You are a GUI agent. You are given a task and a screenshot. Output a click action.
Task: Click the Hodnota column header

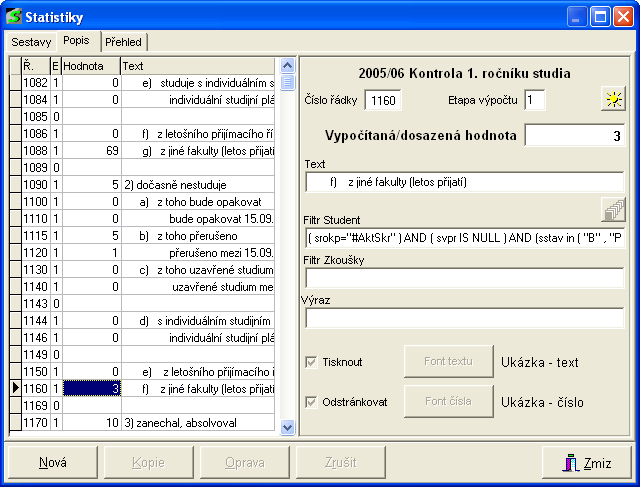point(91,66)
